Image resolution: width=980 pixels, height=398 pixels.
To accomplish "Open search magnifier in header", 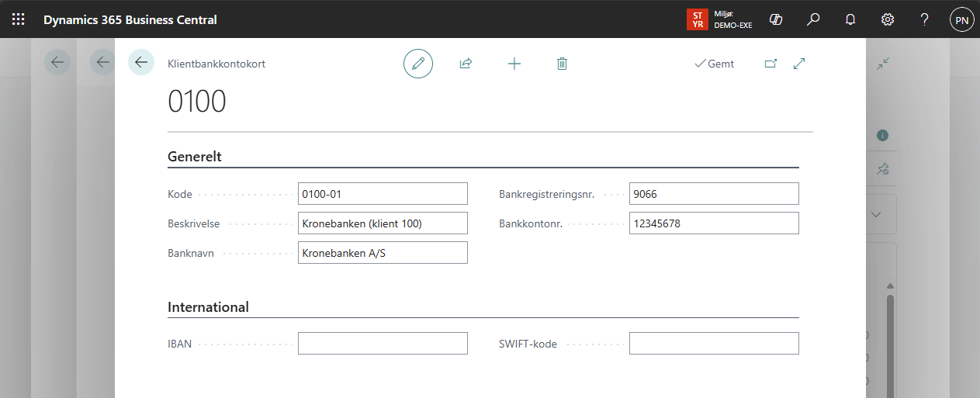I will (x=813, y=19).
